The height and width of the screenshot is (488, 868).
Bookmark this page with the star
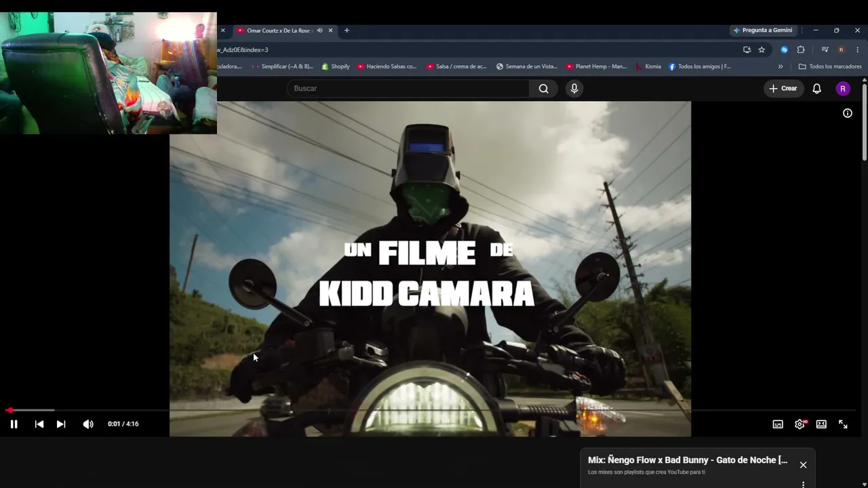(x=762, y=49)
